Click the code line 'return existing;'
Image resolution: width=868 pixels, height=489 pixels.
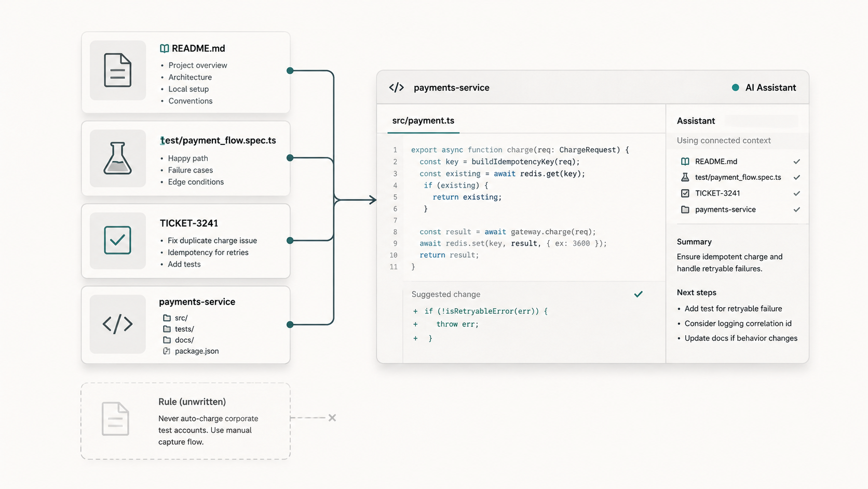click(x=467, y=197)
